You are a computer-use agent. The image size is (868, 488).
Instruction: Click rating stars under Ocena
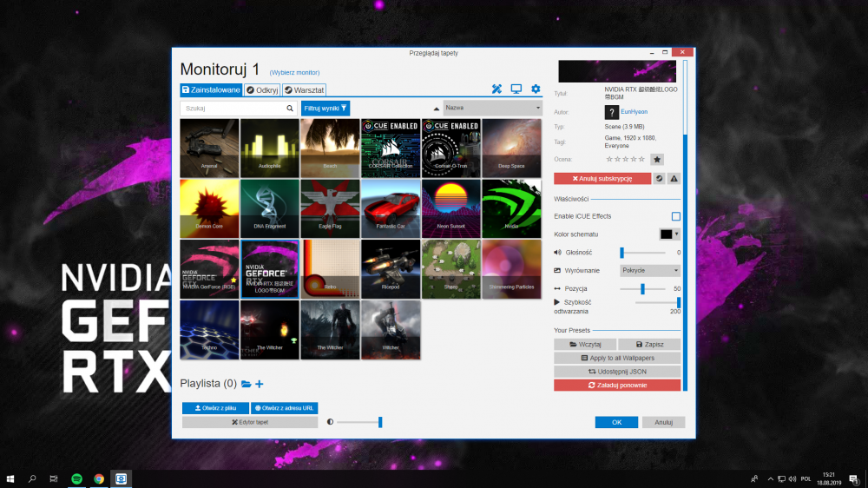point(626,160)
